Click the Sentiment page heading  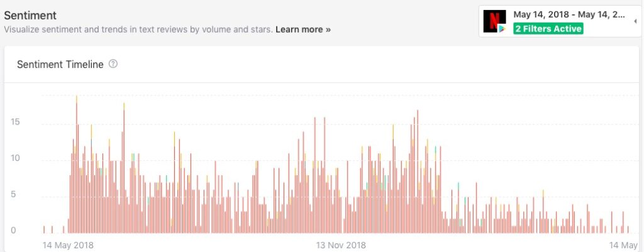click(30, 16)
